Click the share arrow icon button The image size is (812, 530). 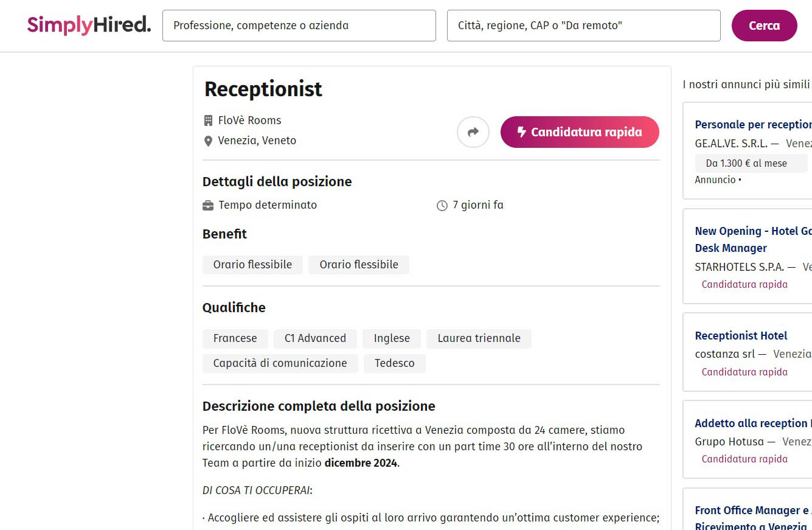(x=473, y=132)
